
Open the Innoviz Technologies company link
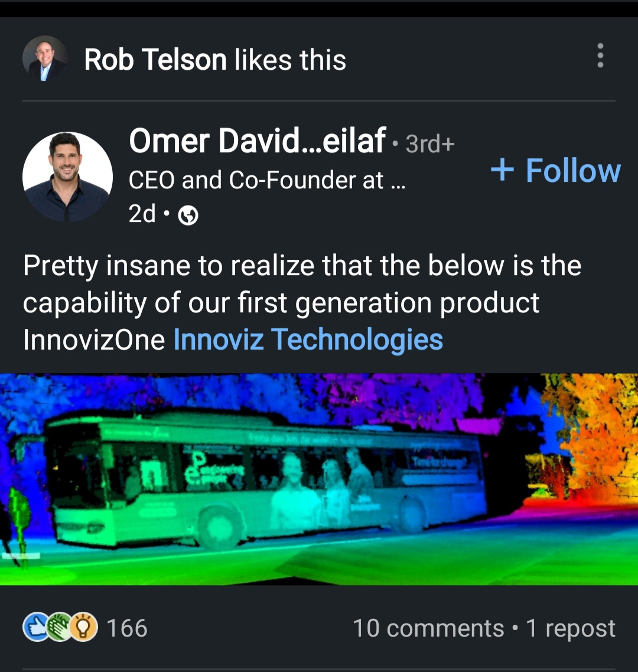pos(308,340)
